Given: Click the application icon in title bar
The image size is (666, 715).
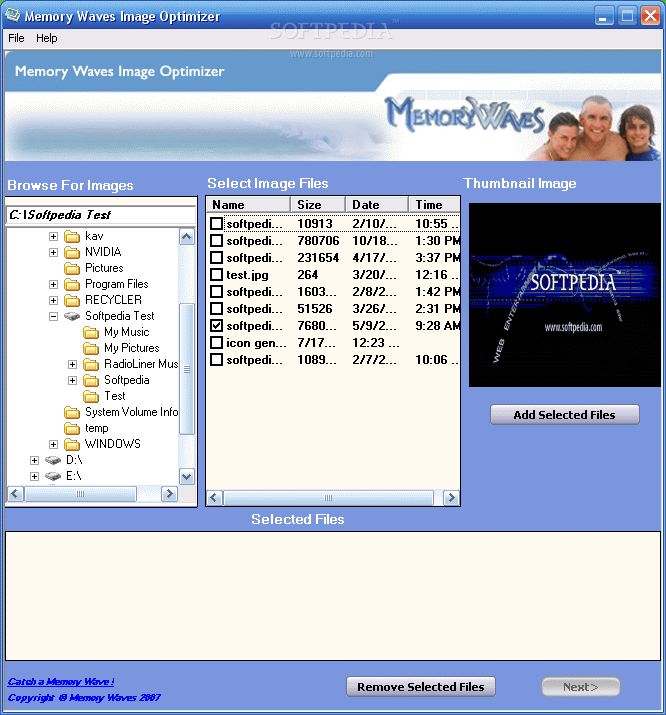Looking at the screenshot, I should [x=12, y=15].
